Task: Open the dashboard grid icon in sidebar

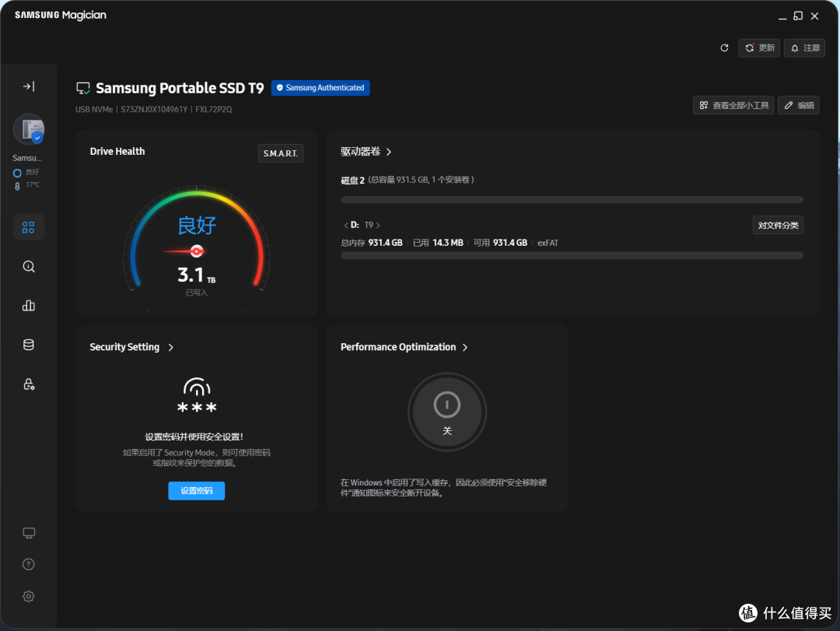Action: coord(29,227)
